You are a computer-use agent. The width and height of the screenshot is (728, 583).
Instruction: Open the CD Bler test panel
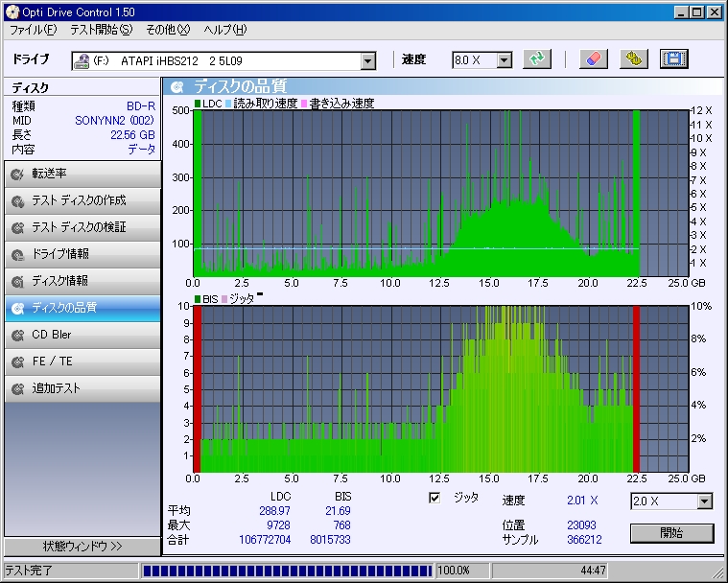click(82, 335)
